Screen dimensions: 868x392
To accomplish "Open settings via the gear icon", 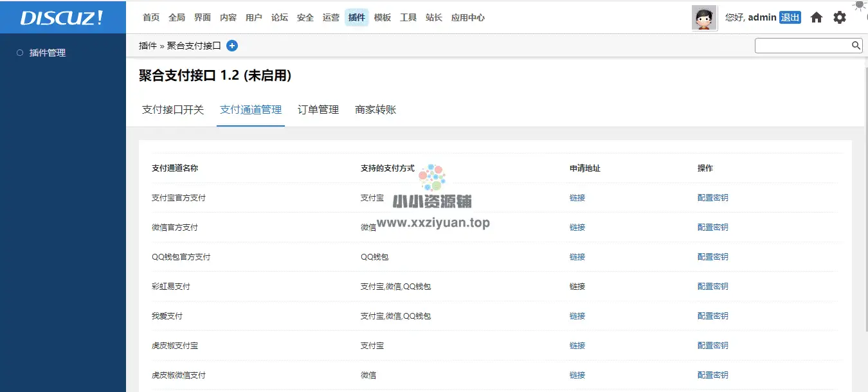I will 840,18.
